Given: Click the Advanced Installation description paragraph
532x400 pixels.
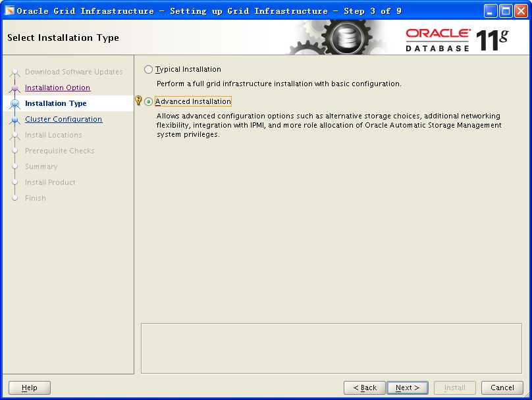Looking at the screenshot, I should coord(329,125).
